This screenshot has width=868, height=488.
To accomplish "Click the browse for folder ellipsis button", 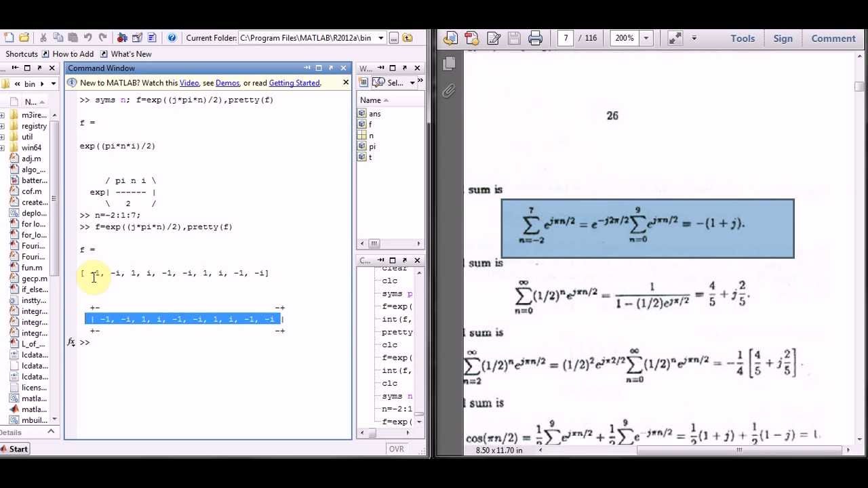I will click(x=393, y=38).
